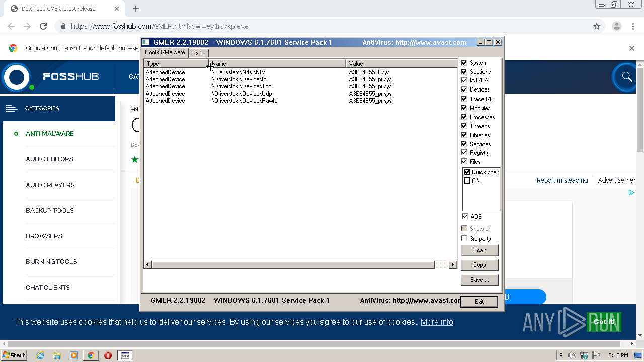The height and width of the screenshot is (362, 644).
Task: Open media player from taskbar
Action: [74, 355]
